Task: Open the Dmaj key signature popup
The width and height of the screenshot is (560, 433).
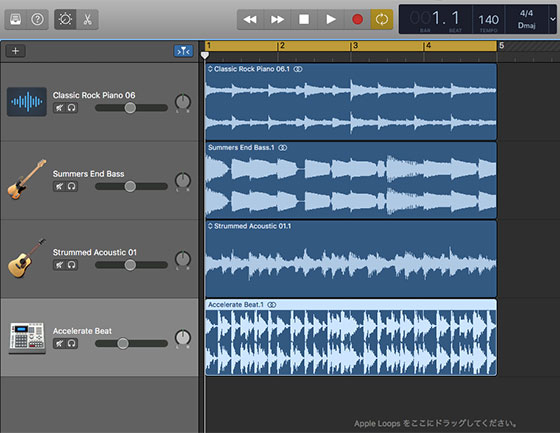Action: pos(526,25)
